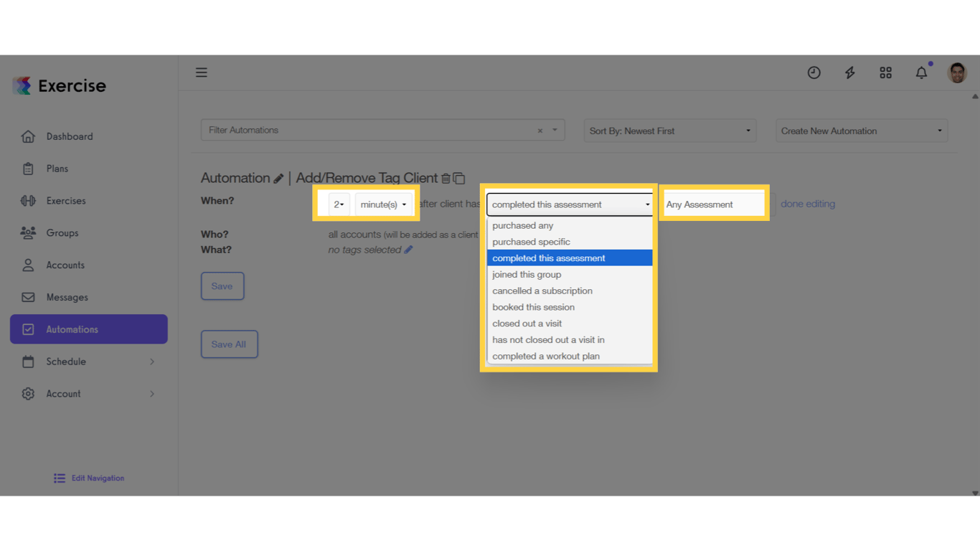Navigate to Messages in the sidebar
The image size is (980, 551).
[x=67, y=297]
